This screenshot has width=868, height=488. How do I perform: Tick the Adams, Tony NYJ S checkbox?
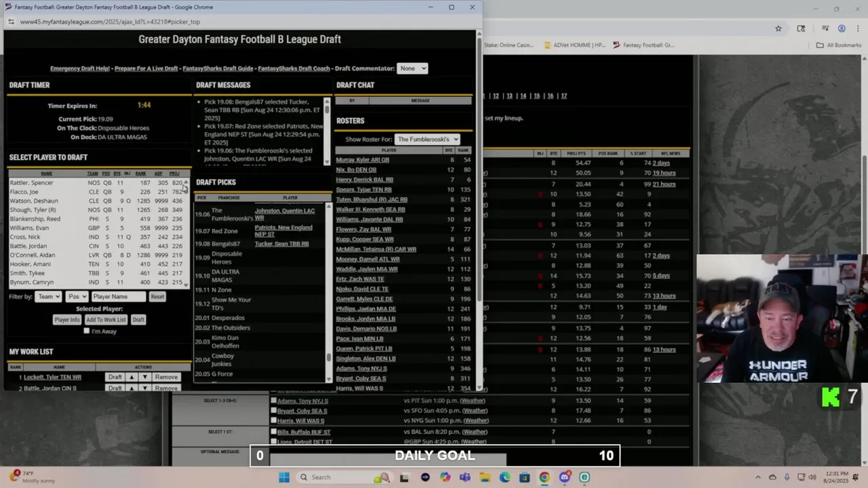273,401
